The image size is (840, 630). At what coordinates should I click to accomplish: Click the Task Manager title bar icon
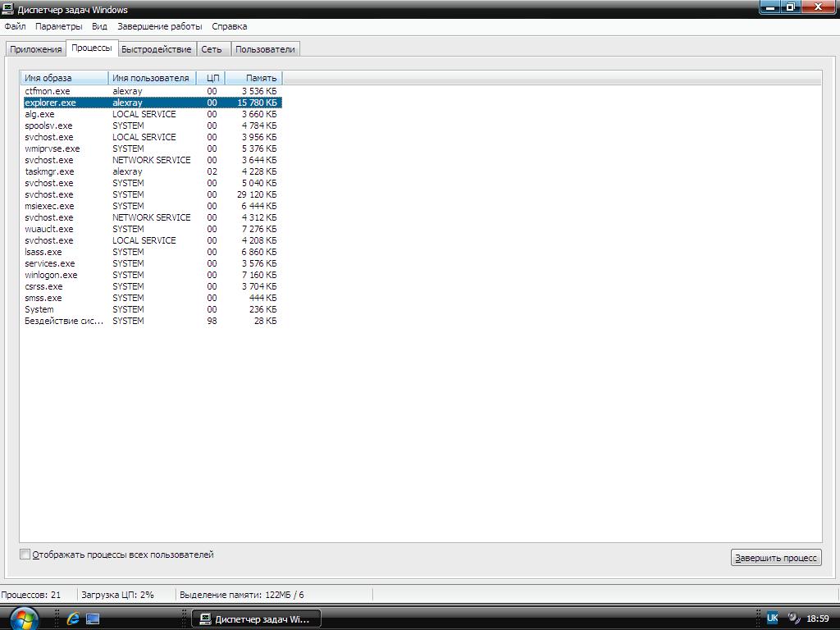8,9
